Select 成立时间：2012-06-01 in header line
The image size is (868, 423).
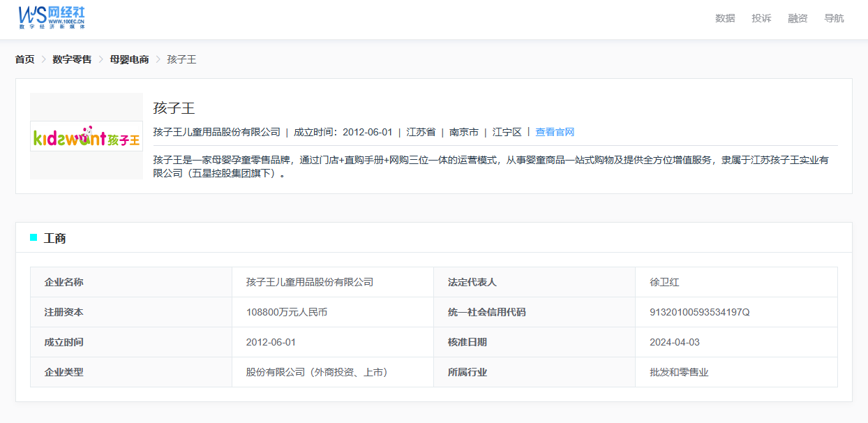tap(343, 132)
